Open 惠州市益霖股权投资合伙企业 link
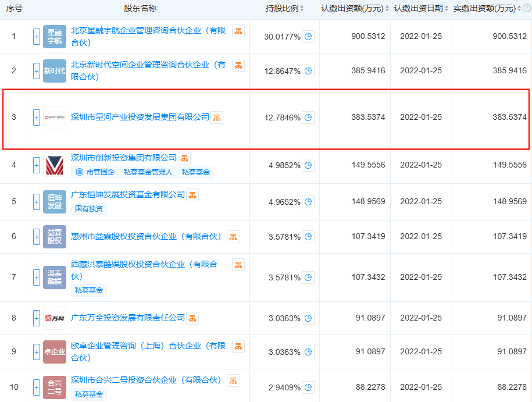Image resolution: width=532 pixels, height=402 pixels. click(146, 237)
